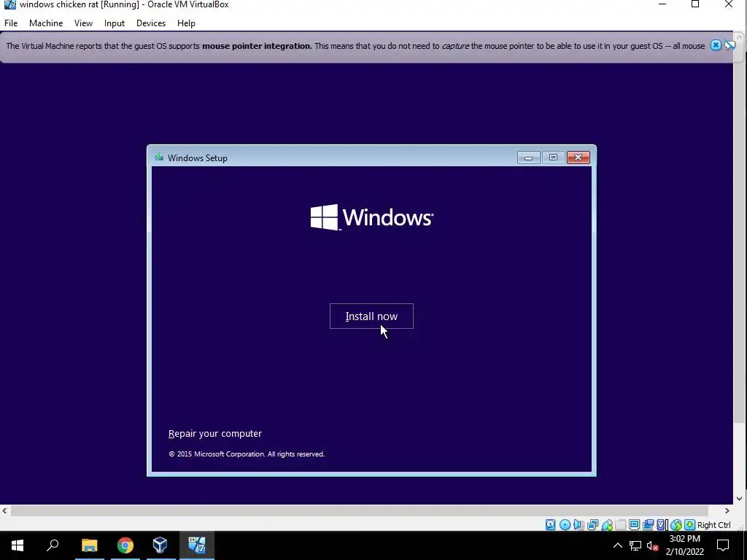
Task: Click the Repair your computer link
Action: coord(215,433)
